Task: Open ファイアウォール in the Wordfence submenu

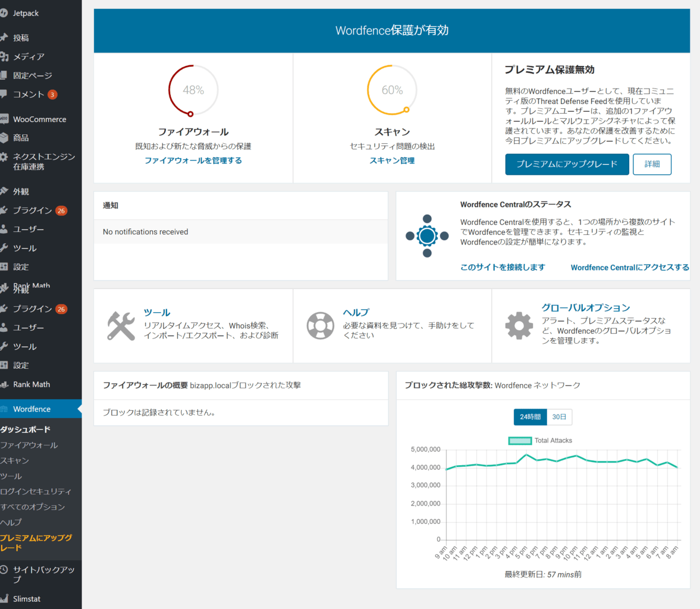Action: click(29, 445)
